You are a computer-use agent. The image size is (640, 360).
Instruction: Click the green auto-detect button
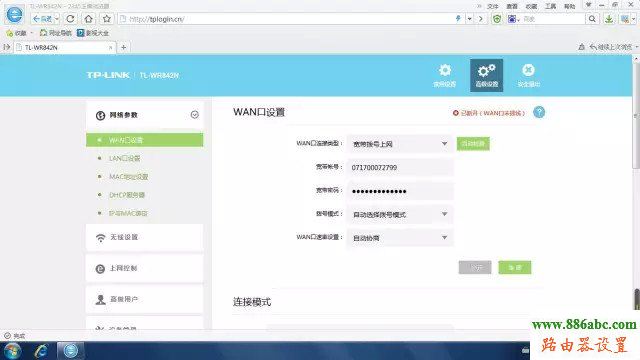click(x=473, y=144)
